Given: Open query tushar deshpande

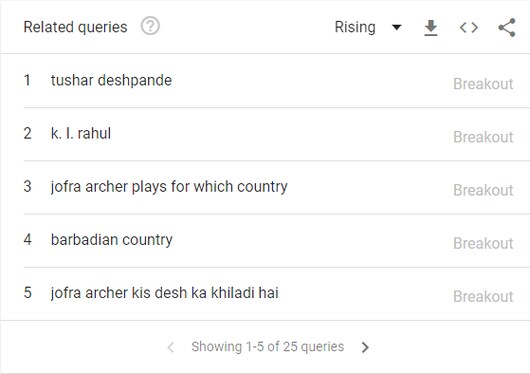Looking at the screenshot, I should (x=111, y=80).
